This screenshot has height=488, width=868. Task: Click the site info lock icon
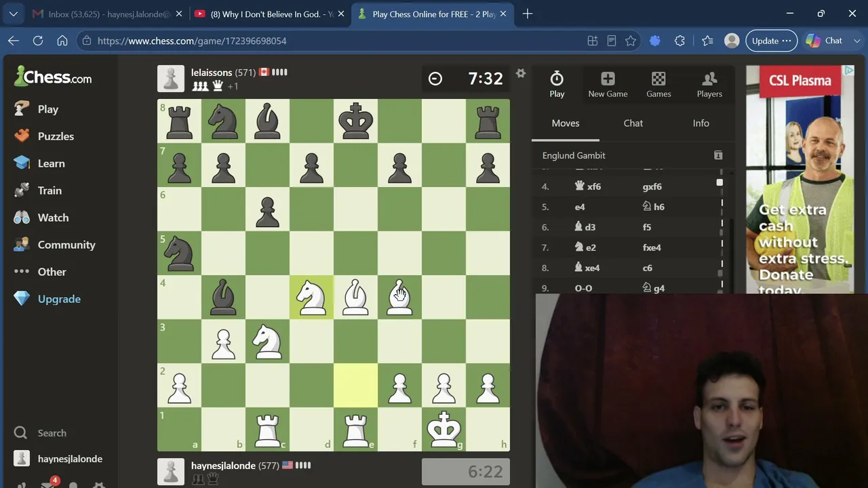[x=87, y=41]
